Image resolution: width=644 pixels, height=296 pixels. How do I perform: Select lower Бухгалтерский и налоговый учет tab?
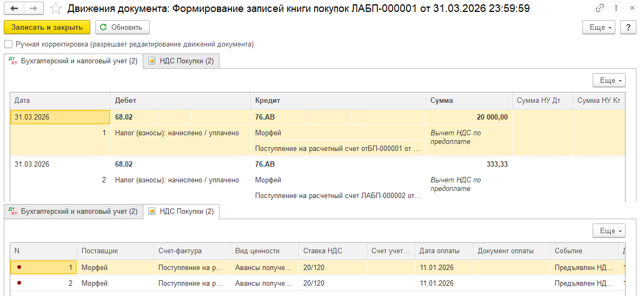coord(74,211)
